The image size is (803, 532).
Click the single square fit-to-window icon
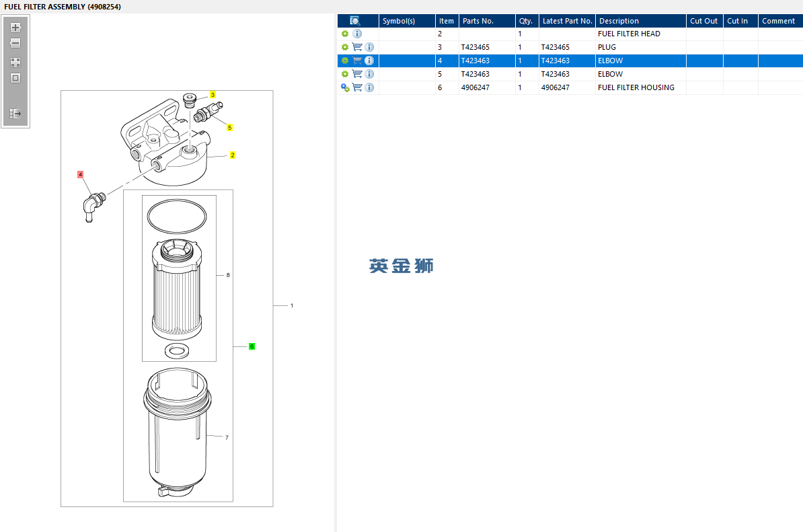(15, 78)
